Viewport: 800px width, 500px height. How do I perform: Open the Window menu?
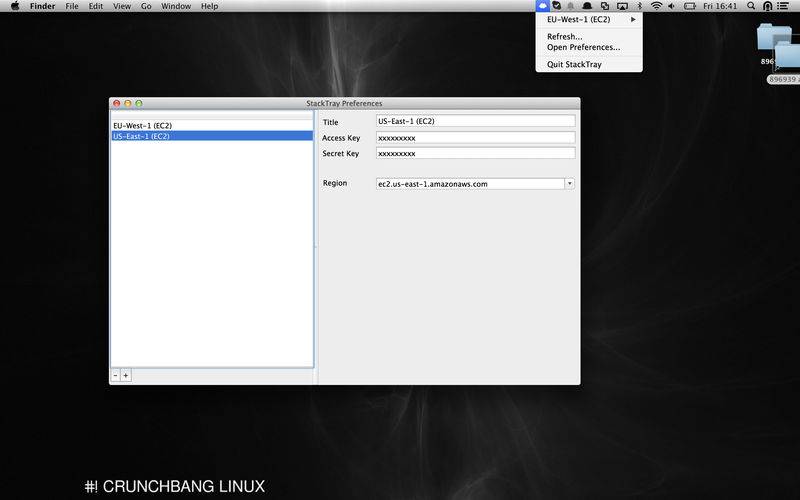[x=176, y=6]
